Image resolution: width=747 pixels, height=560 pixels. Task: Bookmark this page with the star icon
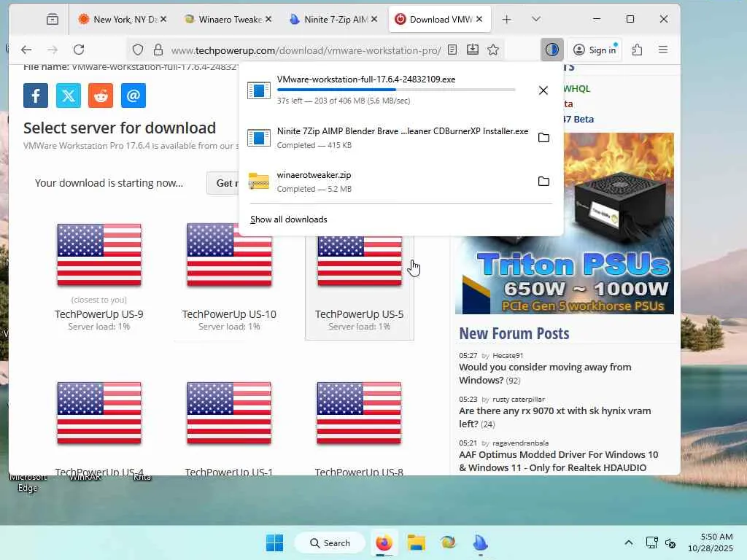point(493,50)
